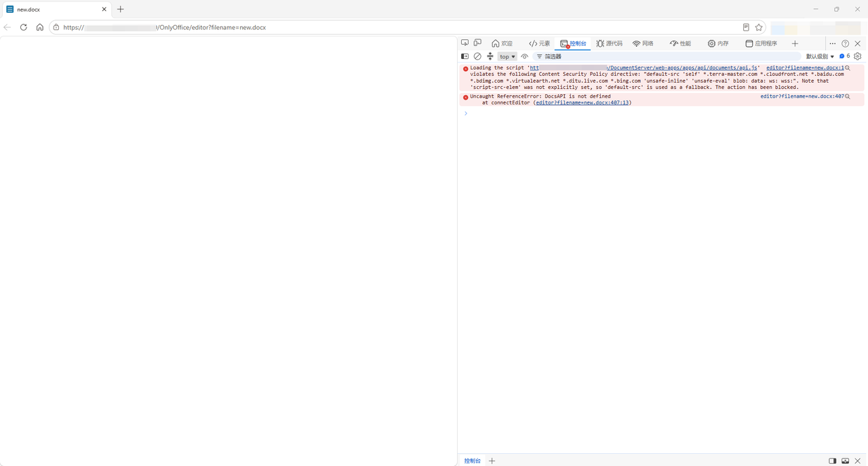Add page to favorites star icon

(759, 27)
